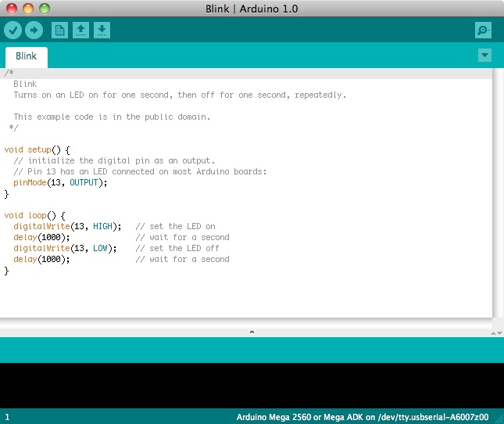Click the 'Blink | Arduino 1.0' window title
The width and height of the screenshot is (504, 424).
point(252,9)
